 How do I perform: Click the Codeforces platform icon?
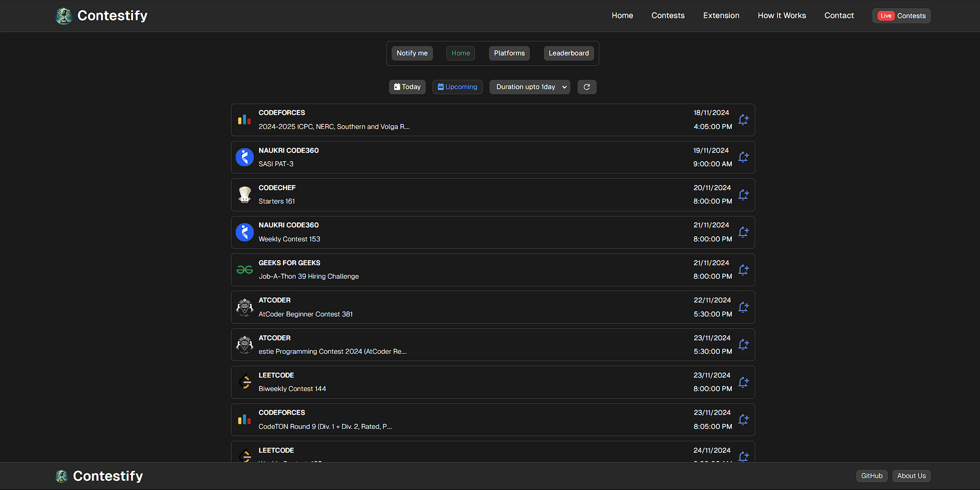pyautogui.click(x=244, y=120)
